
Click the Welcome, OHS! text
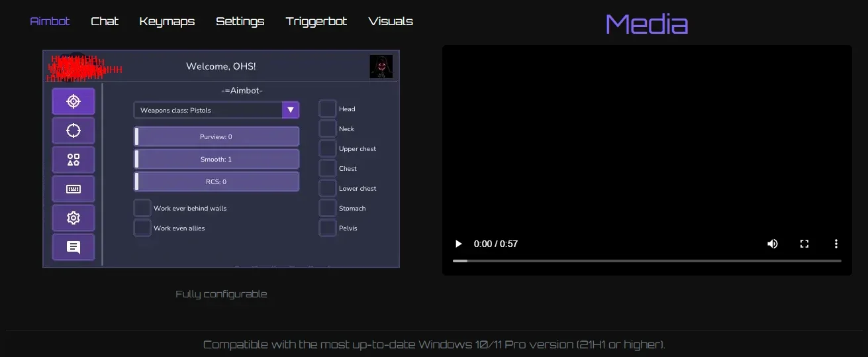[x=220, y=66]
